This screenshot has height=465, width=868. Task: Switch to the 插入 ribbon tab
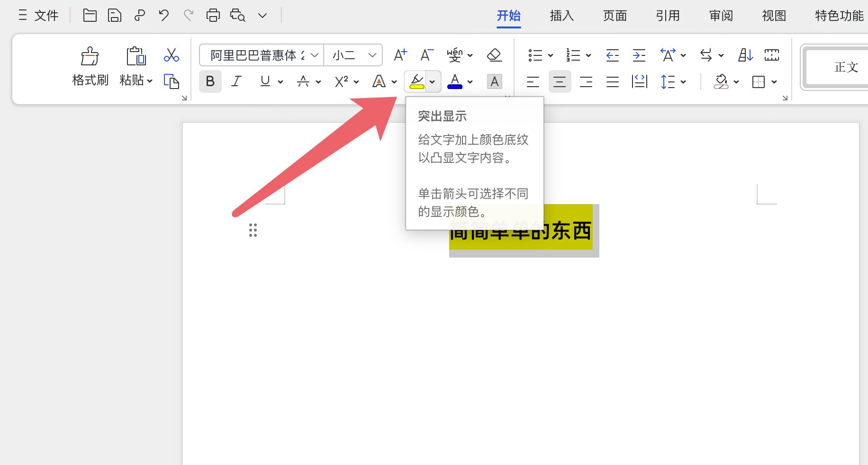click(x=561, y=15)
